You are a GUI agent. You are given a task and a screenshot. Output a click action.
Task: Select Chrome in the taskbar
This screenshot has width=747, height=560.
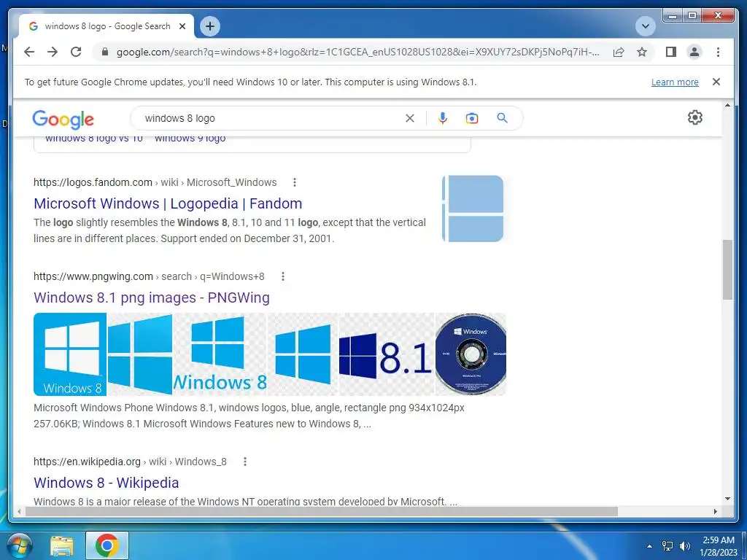pyautogui.click(x=107, y=545)
